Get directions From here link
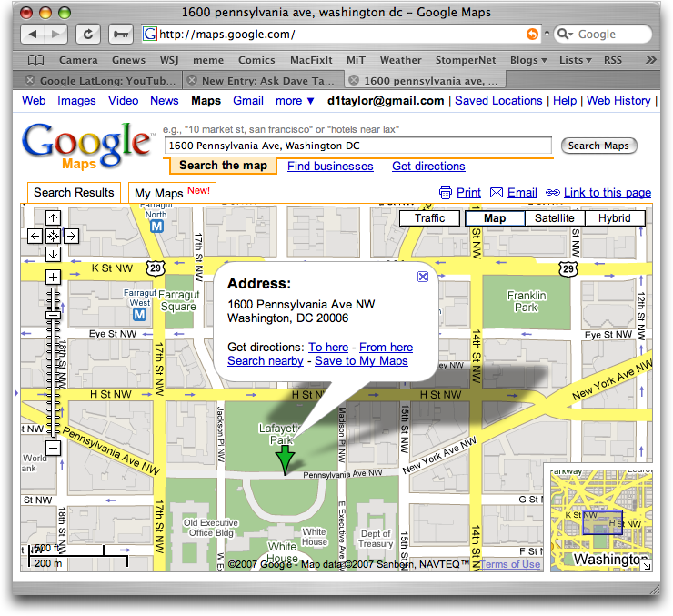The image size is (673, 616). [386, 347]
